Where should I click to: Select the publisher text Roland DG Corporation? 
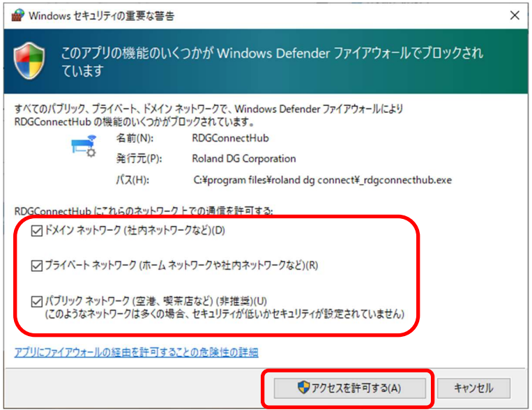244,158
